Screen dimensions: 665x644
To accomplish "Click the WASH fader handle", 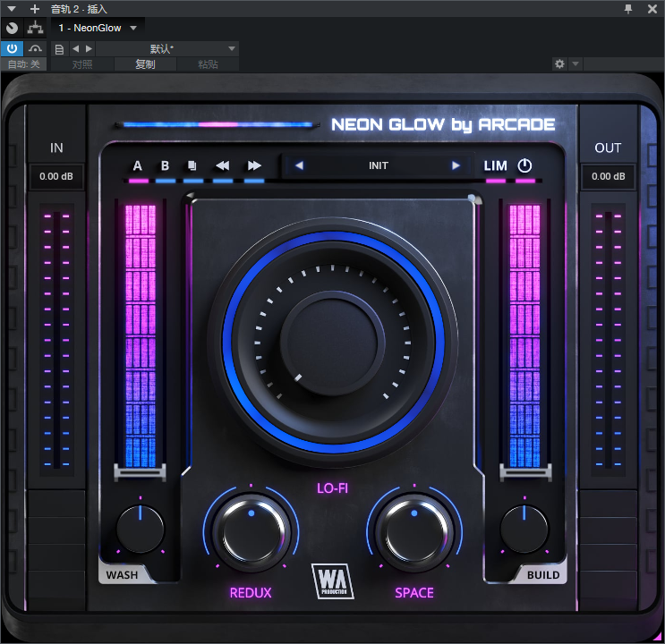I will pyautogui.click(x=140, y=472).
